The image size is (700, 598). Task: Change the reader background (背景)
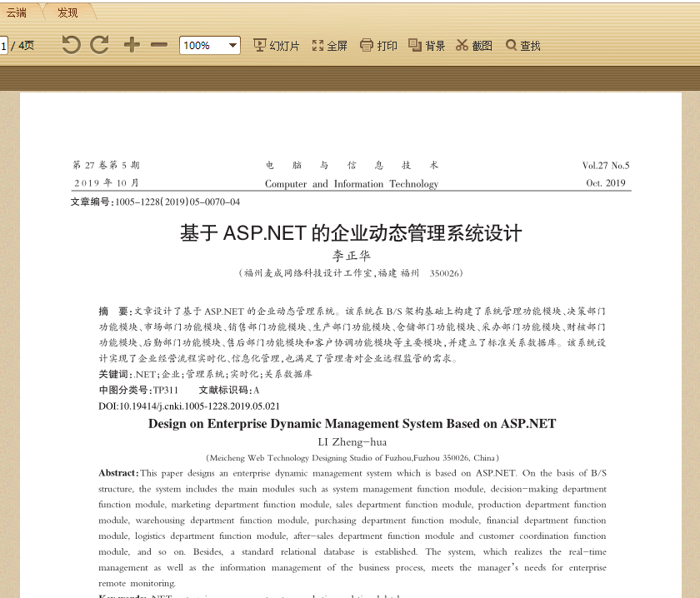[x=427, y=46]
